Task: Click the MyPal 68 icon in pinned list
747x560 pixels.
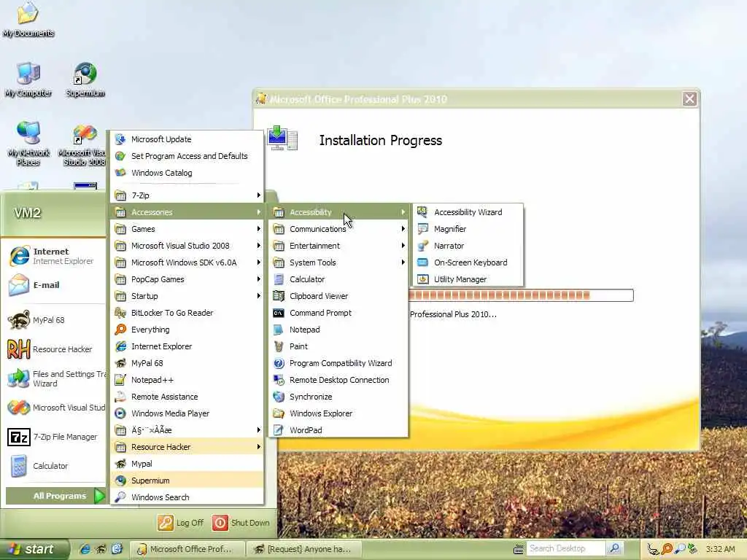Action: pyautogui.click(x=19, y=320)
